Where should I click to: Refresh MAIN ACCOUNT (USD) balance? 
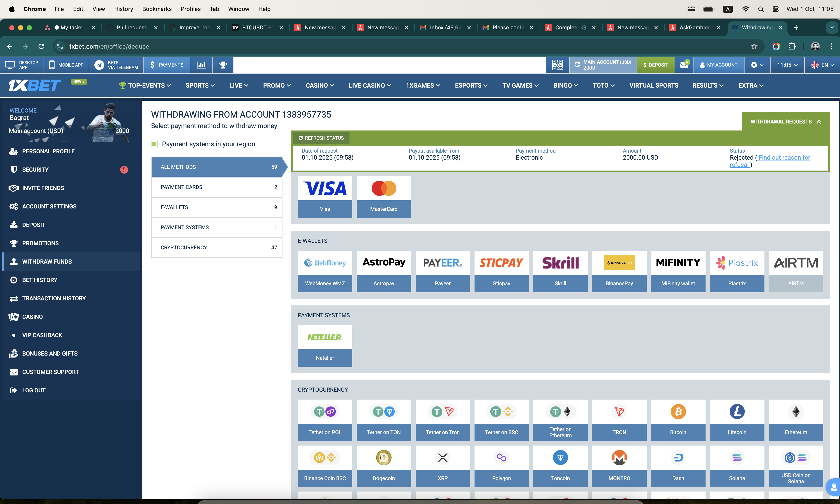click(577, 65)
